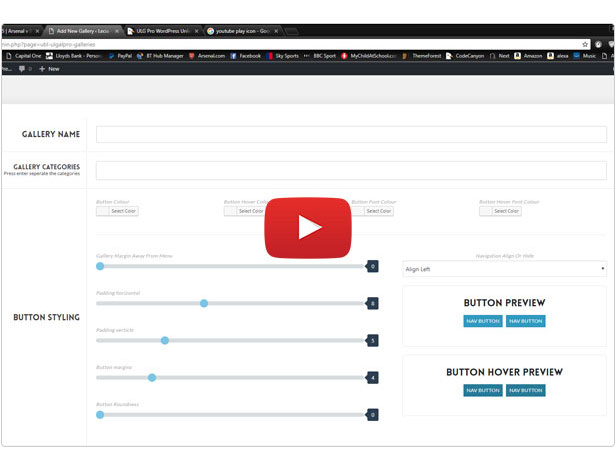The height and width of the screenshot is (449, 616).
Task: Open the Facebook bookmark
Action: tap(246, 56)
